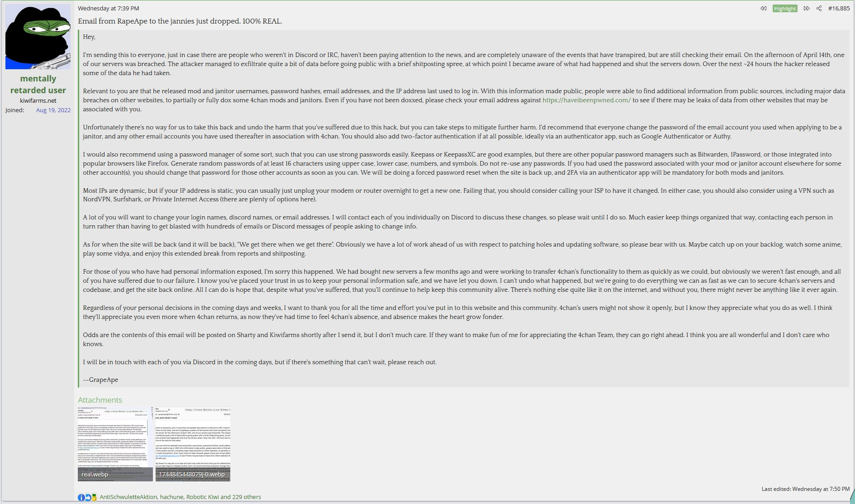The image size is (855, 504).
Task: Open the 'mentally retarded user' profile
Action: pyautogui.click(x=38, y=84)
